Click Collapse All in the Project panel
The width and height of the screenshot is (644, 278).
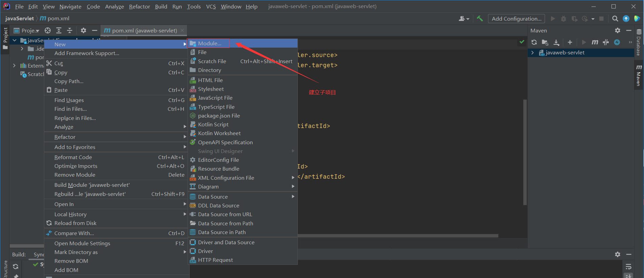coord(70,30)
